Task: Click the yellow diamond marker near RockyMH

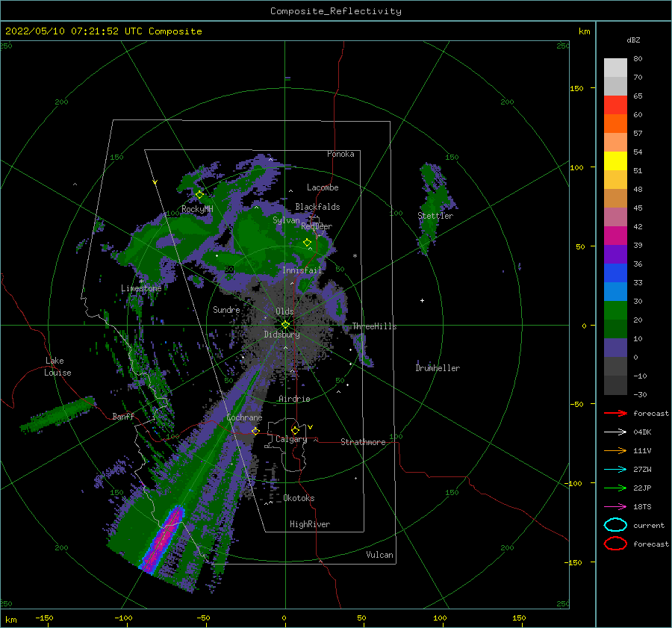Action: [x=199, y=195]
